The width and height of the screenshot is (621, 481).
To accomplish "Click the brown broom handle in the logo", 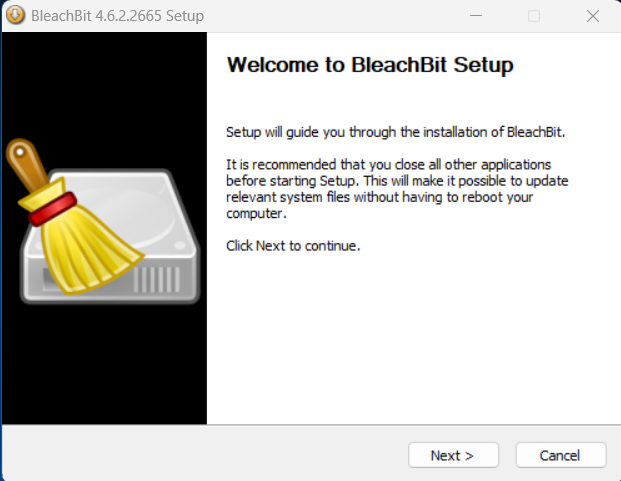I will pyautogui.click(x=29, y=165).
